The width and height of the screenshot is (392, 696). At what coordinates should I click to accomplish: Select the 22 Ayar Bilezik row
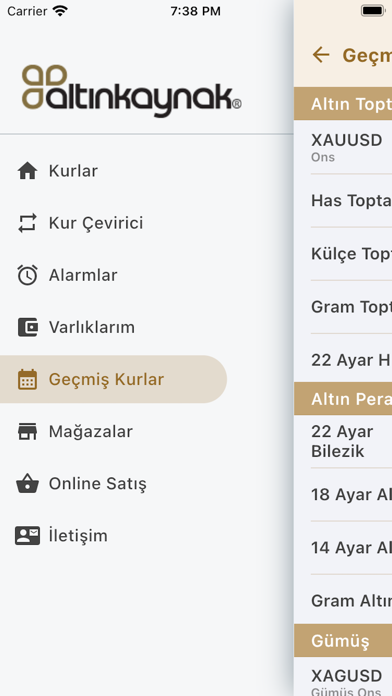[x=343, y=442]
